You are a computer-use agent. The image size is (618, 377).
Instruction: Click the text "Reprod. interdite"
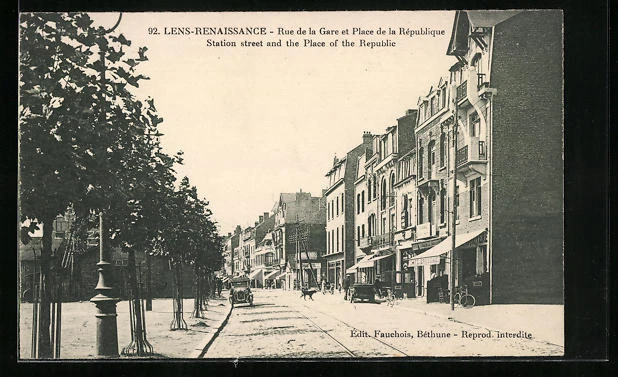497,334
